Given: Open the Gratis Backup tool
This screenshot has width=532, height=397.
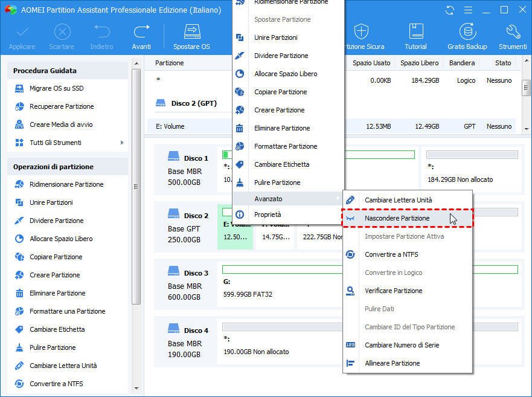Looking at the screenshot, I should click(x=467, y=37).
